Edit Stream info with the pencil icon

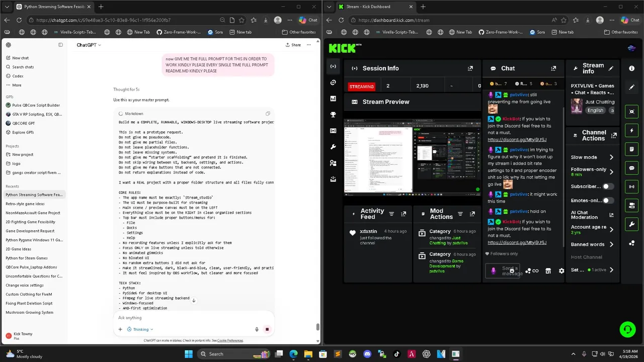tap(611, 68)
